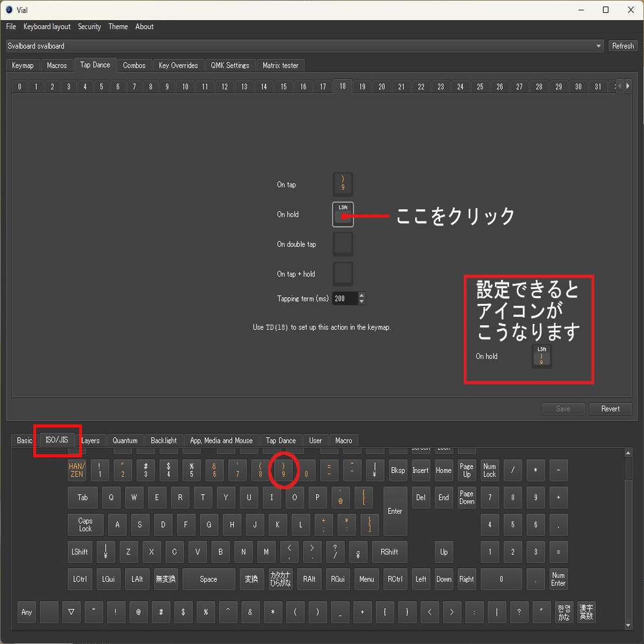The image size is (644, 644).
Task: Expand the Svalboard device dropdown
Action: click(305, 46)
